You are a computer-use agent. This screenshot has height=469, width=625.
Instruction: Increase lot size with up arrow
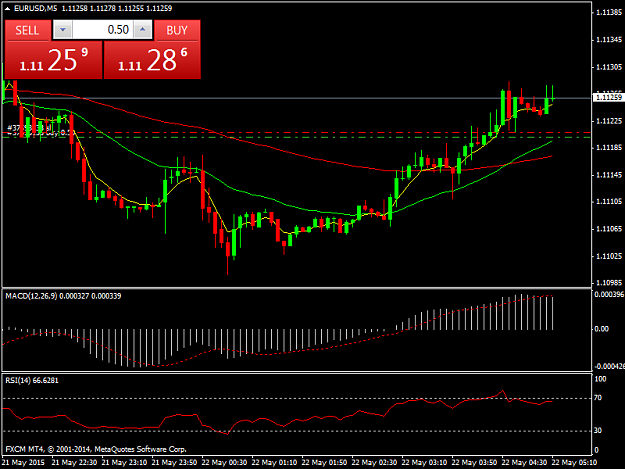(x=143, y=30)
